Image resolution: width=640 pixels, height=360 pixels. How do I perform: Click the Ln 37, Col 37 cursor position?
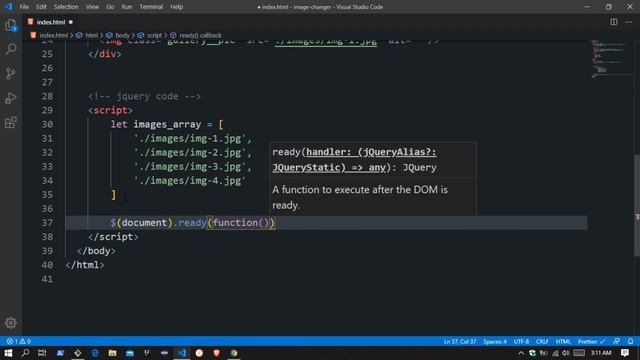click(460, 341)
